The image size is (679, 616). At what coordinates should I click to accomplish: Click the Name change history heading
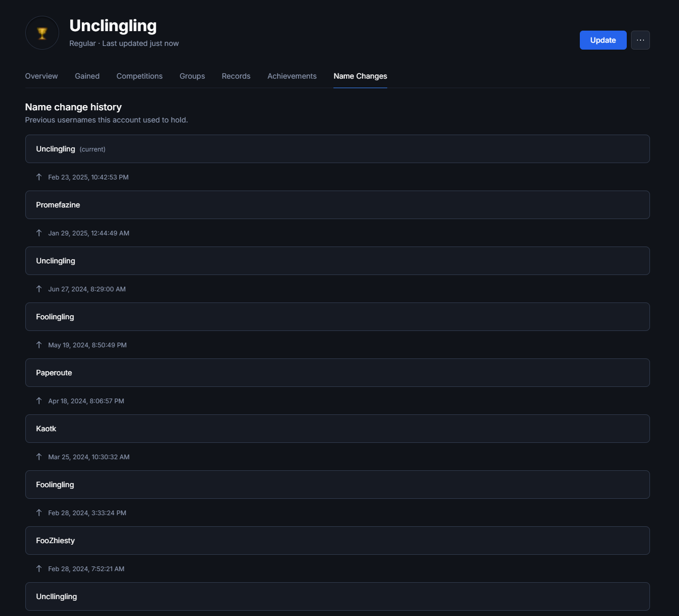pos(73,107)
